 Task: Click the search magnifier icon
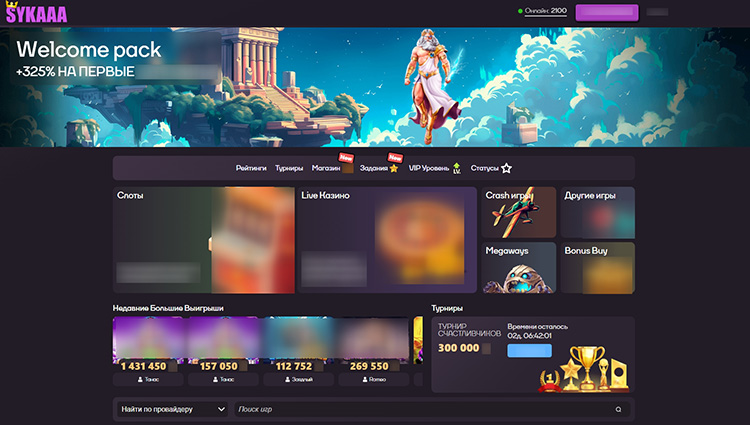(618, 409)
